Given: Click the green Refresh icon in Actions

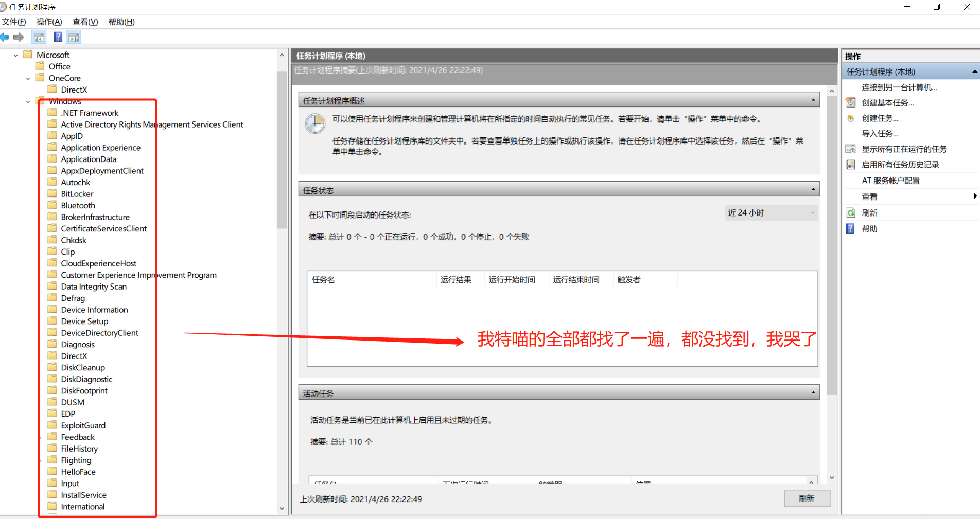Looking at the screenshot, I should pos(851,213).
